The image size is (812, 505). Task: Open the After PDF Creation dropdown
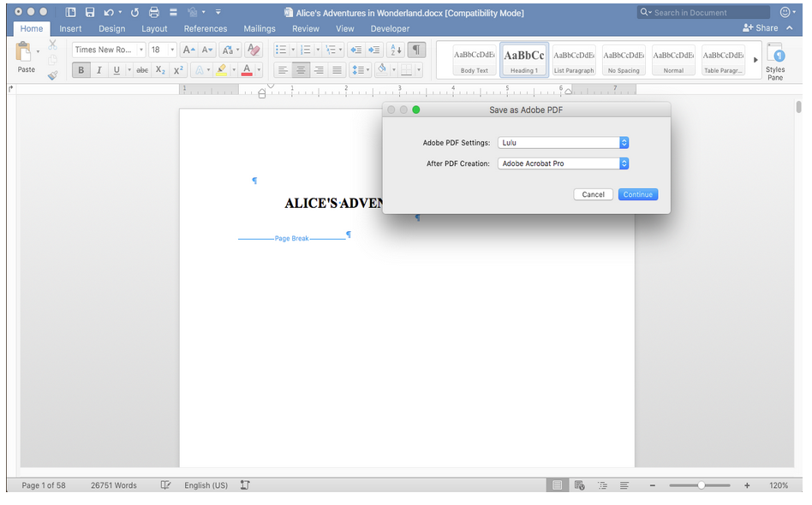(x=563, y=163)
